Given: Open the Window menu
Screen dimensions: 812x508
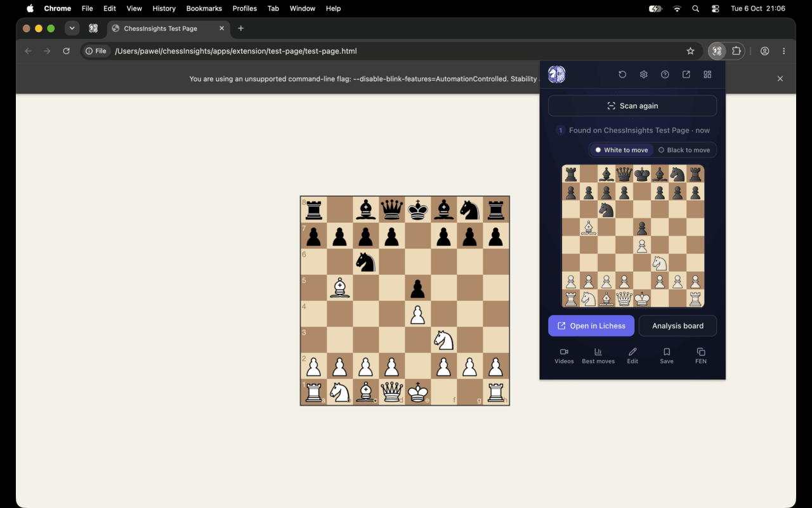Looking at the screenshot, I should 303,9.
